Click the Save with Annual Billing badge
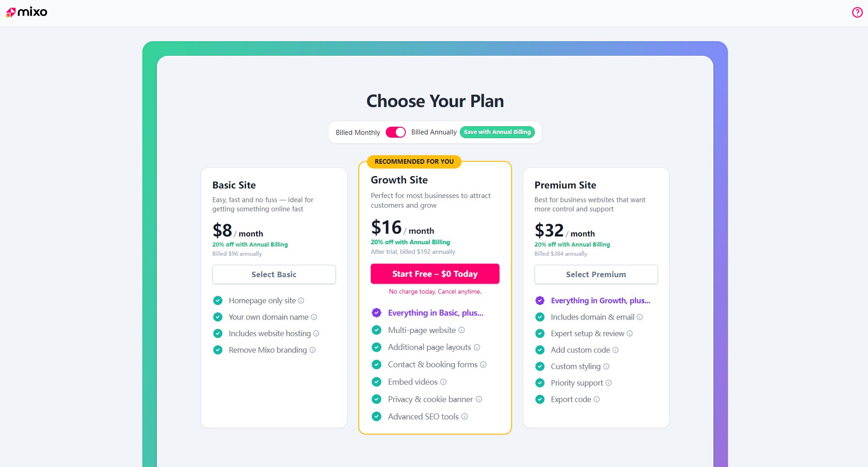This screenshot has width=868, height=467. 497,132
